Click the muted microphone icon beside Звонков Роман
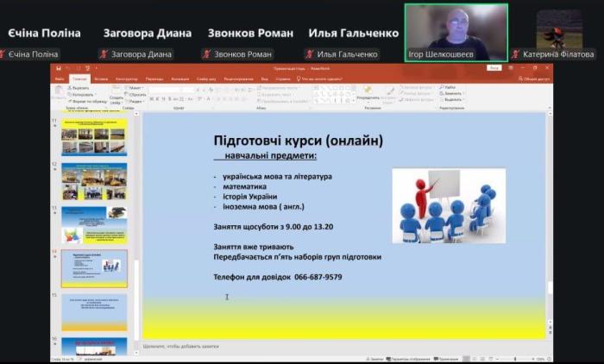 click(208, 54)
